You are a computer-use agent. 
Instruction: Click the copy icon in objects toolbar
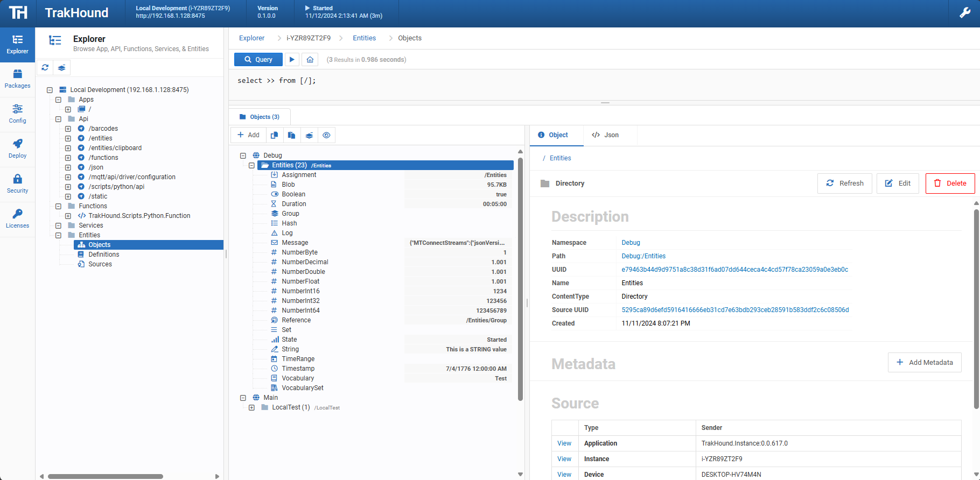tap(274, 135)
